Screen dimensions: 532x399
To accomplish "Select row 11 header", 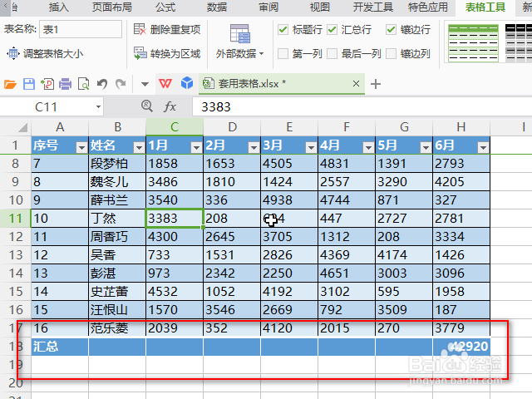I will (15, 218).
